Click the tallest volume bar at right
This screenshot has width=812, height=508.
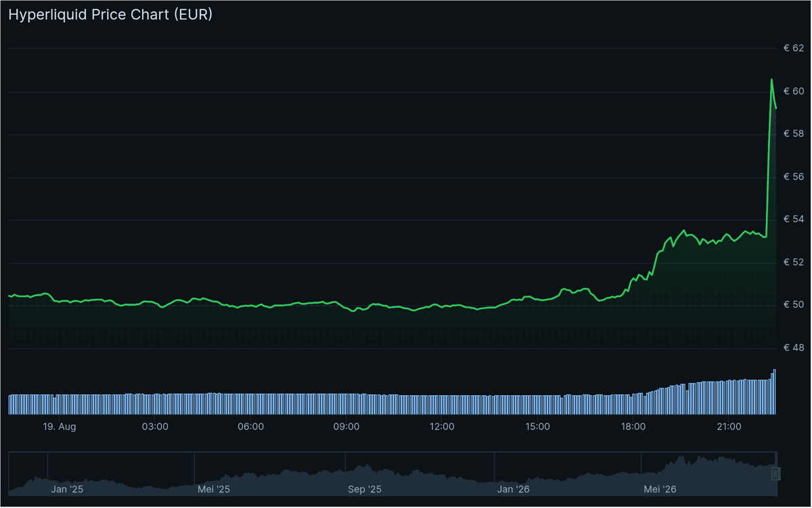[775, 392]
